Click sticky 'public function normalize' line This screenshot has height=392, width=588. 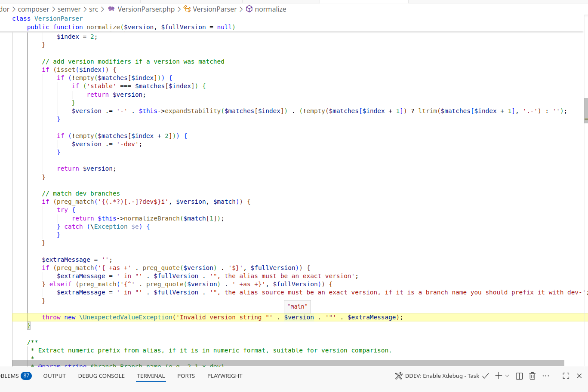131,27
